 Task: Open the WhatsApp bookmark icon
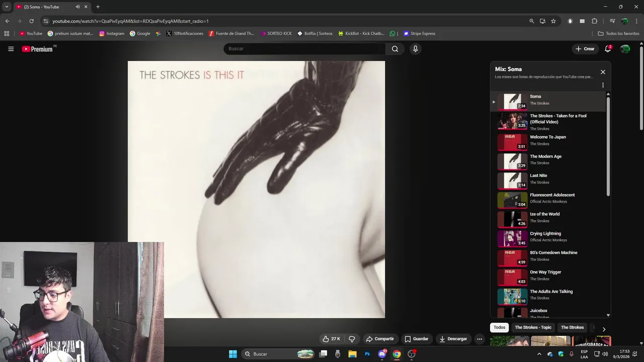click(x=392, y=34)
